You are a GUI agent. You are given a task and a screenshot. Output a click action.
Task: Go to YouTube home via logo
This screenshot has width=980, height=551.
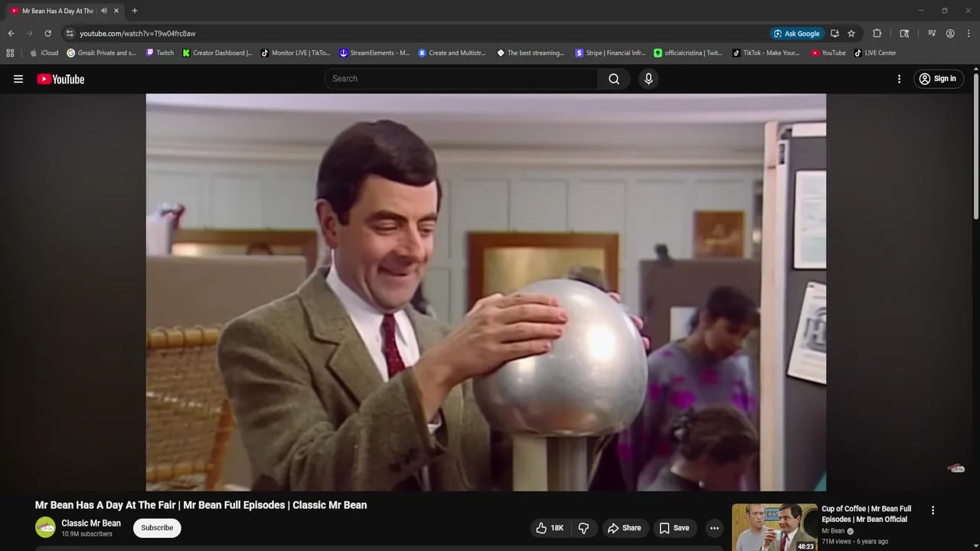pyautogui.click(x=60, y=79)
